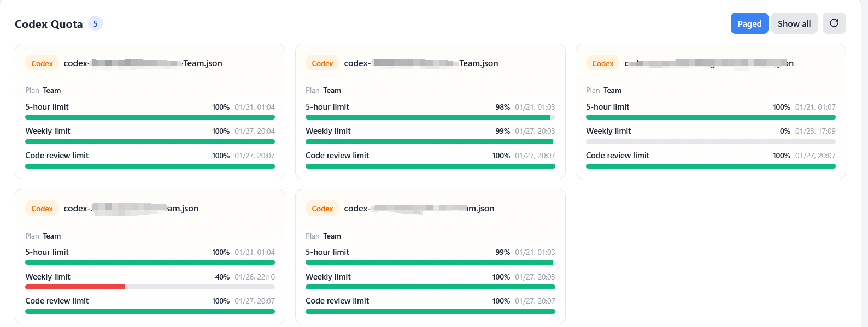Click the Codex Quota section heading
This screenshot has height=327, width=868.
coord(49,24)
